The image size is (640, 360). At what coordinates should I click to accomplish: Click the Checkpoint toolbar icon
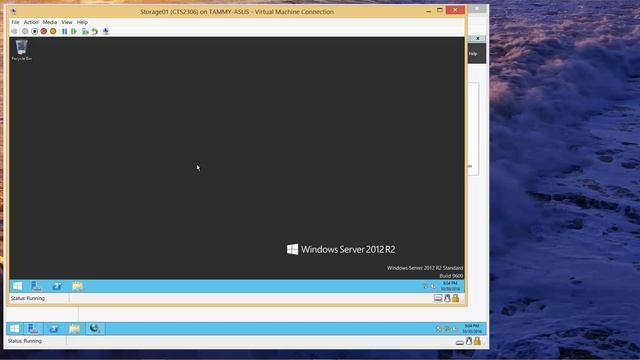coord(85,31)
